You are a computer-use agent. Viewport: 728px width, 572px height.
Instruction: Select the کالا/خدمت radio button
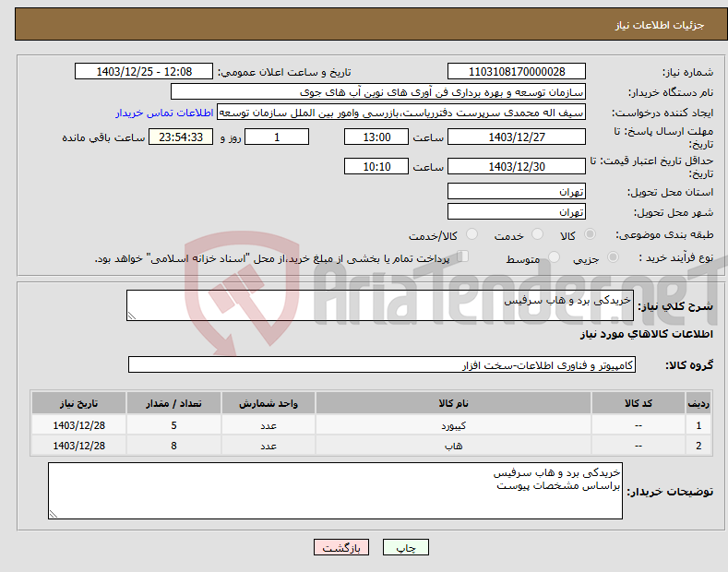pos(471,234)
